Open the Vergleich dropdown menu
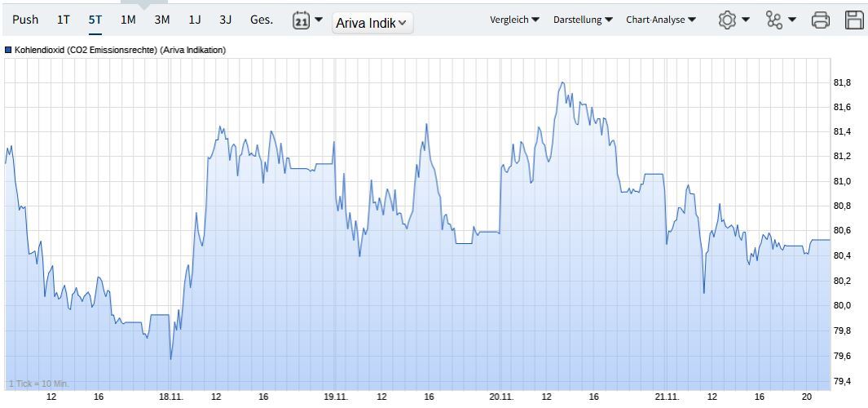This screenshot has height=408, width=868. 514,20
